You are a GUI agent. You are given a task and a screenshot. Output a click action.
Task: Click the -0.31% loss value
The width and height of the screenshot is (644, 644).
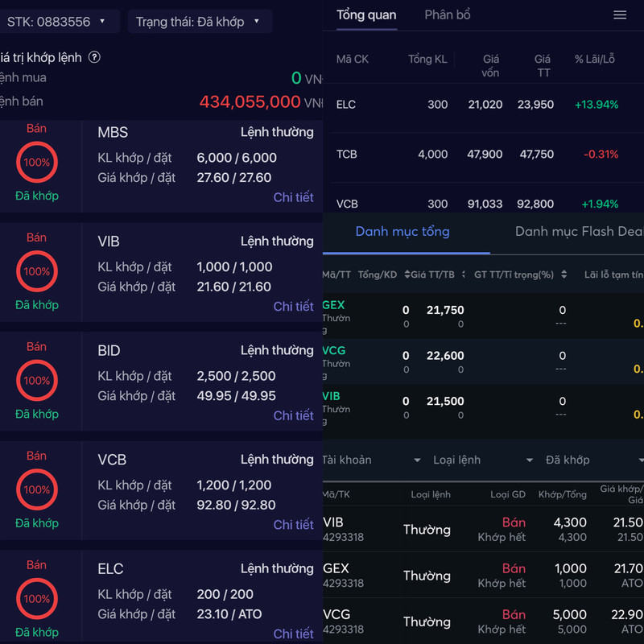coord(601,155)
